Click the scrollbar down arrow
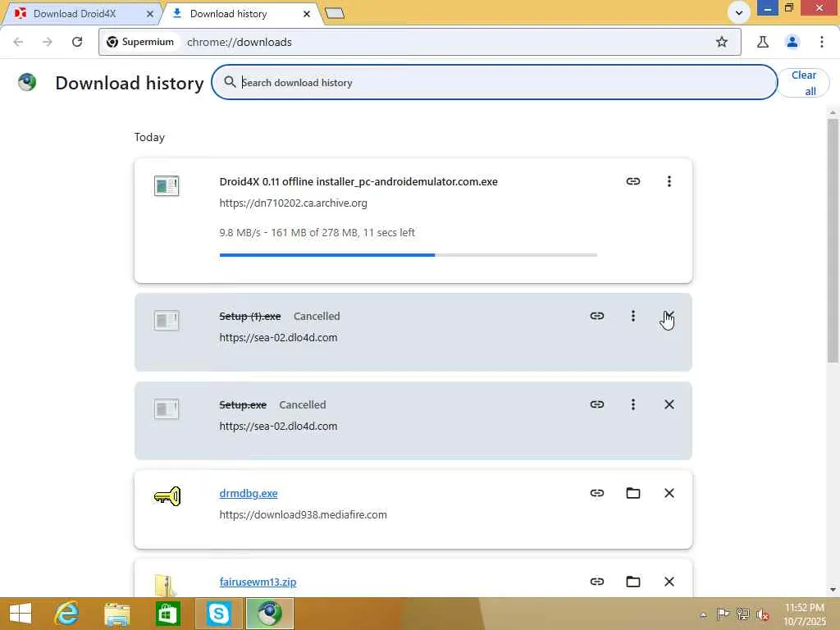Screen dimensions: 840x630 tap(833, 590)
